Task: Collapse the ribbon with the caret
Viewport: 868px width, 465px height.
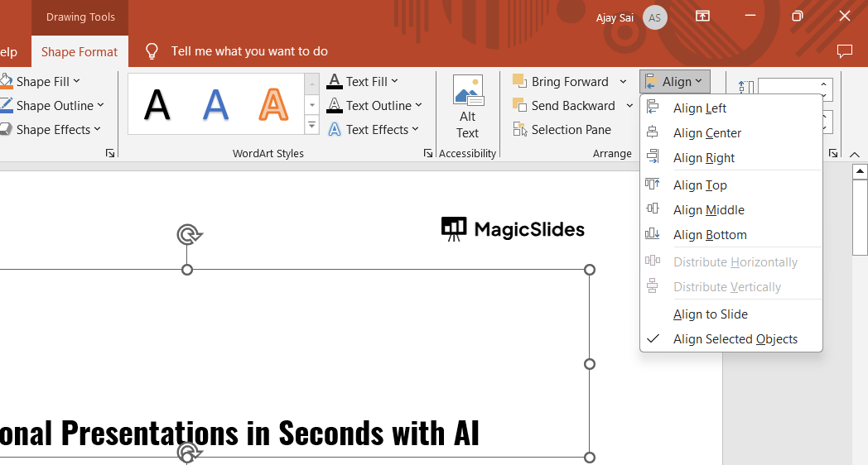Action: 854,154
